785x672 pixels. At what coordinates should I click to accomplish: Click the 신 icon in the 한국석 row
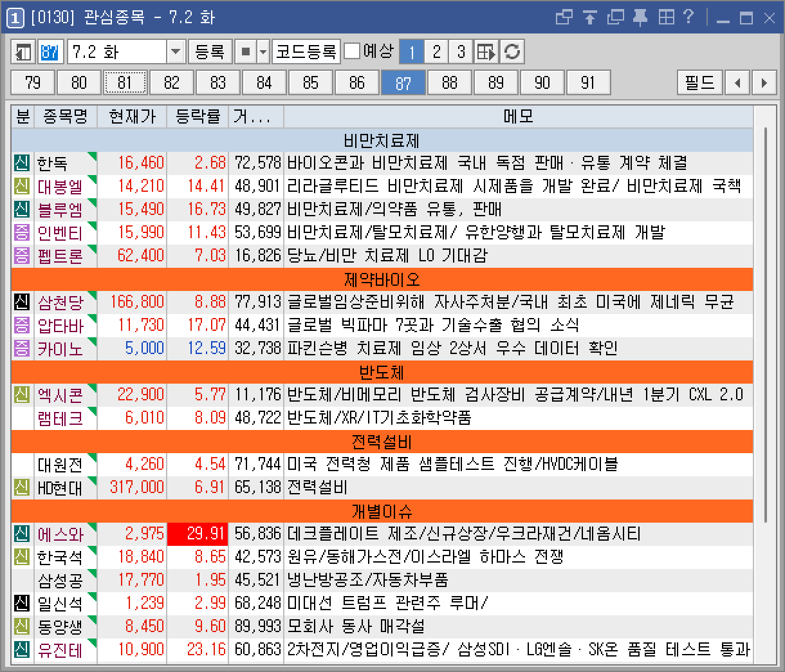pyautogui.click(x=23, y=557)
